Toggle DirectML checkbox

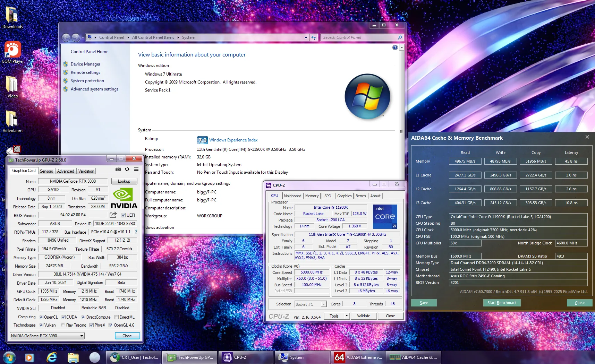[x=117, y=317]
